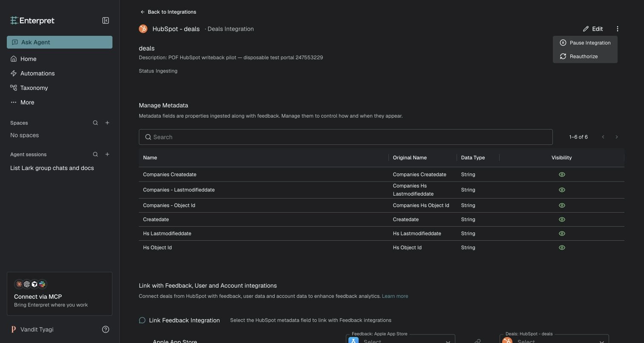Focus the metadata Search field

345,137
